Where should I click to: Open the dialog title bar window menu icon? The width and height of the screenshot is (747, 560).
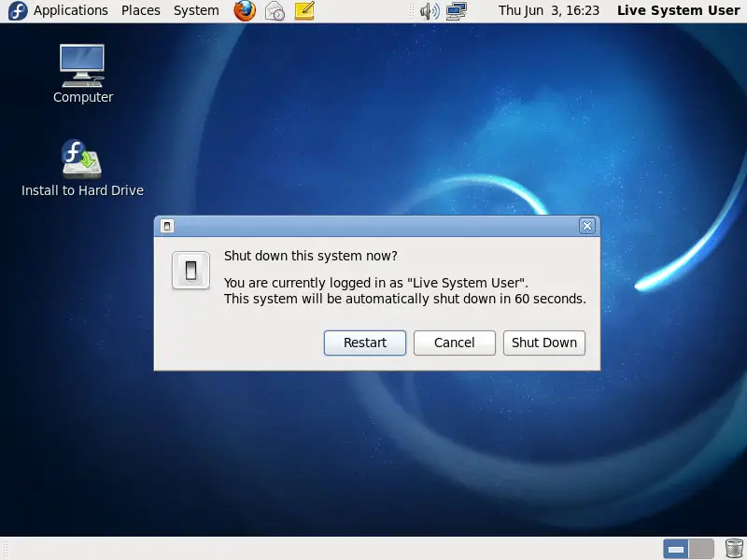click(167, 226)
